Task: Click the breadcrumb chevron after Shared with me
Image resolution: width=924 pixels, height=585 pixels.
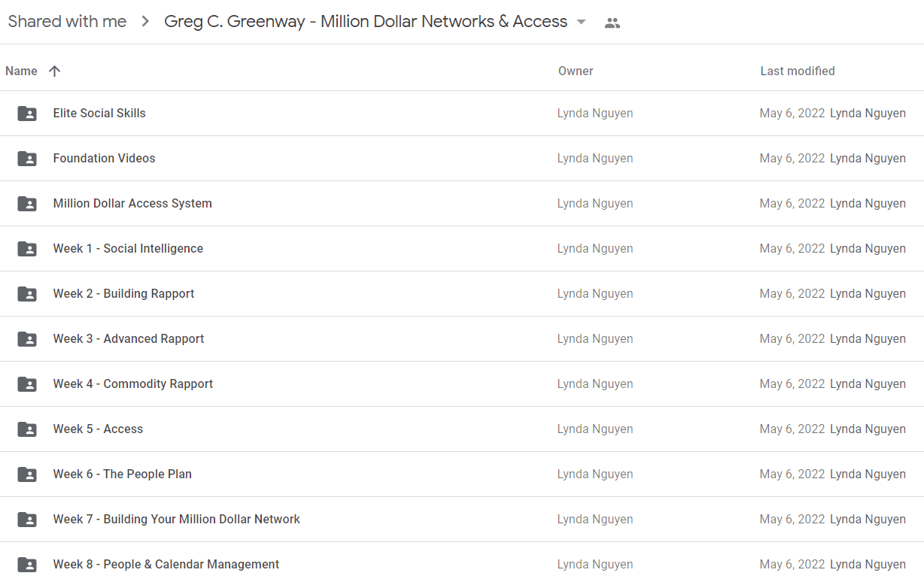Action: click(145, 22)
